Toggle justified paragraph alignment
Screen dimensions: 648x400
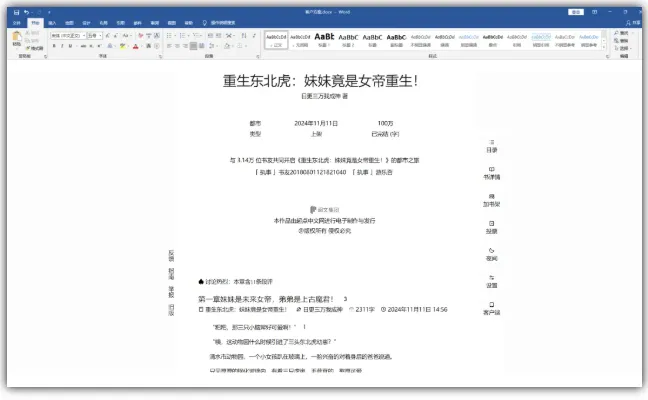click(193, 46)
